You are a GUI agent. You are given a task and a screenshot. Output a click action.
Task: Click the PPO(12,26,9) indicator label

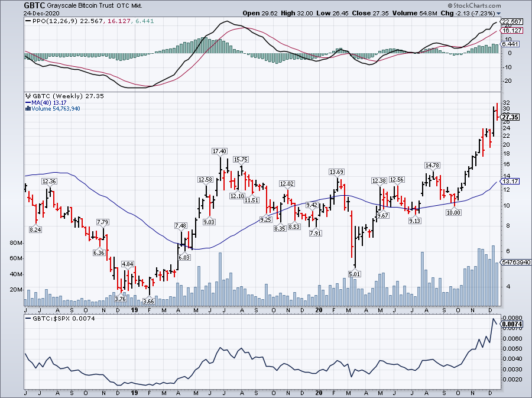coord(56,21)
